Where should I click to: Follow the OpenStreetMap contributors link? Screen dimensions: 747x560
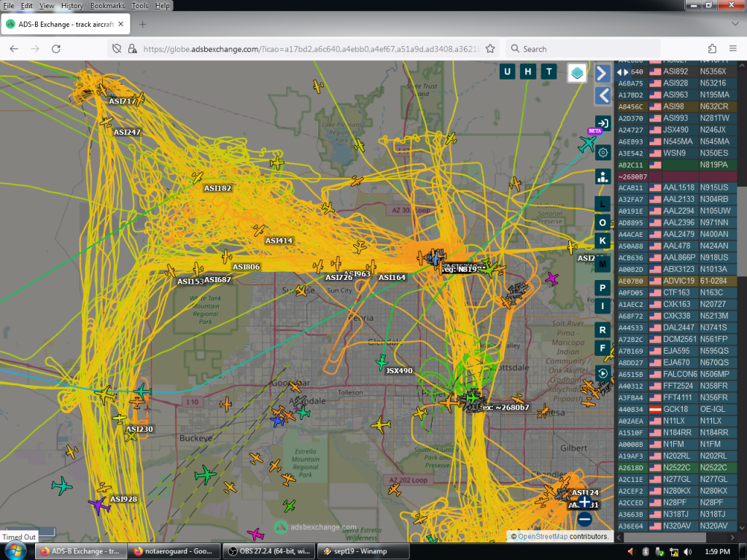[543, 536]
